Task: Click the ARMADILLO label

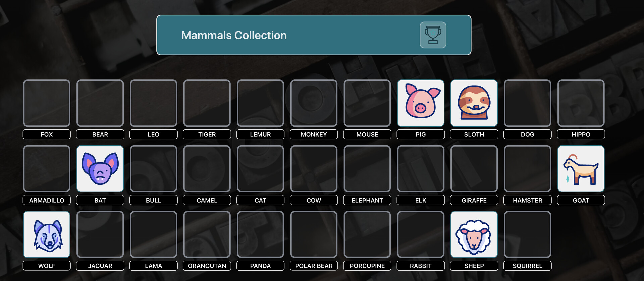Action: pos(47,200)
